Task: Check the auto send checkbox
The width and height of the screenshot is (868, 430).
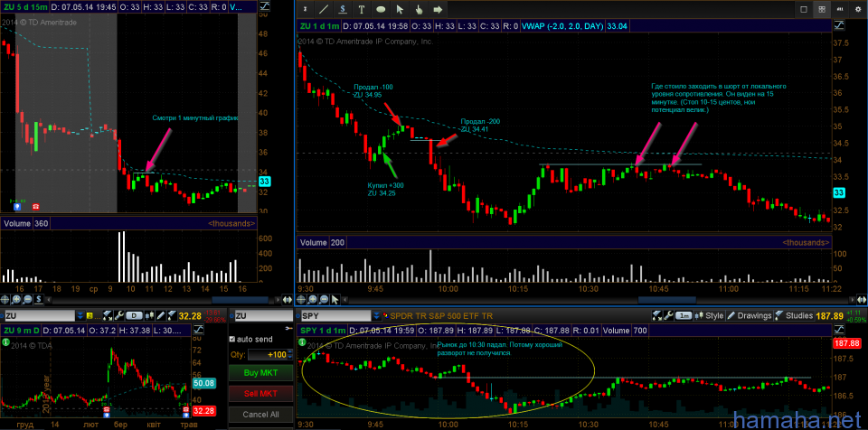Action: 232,340
